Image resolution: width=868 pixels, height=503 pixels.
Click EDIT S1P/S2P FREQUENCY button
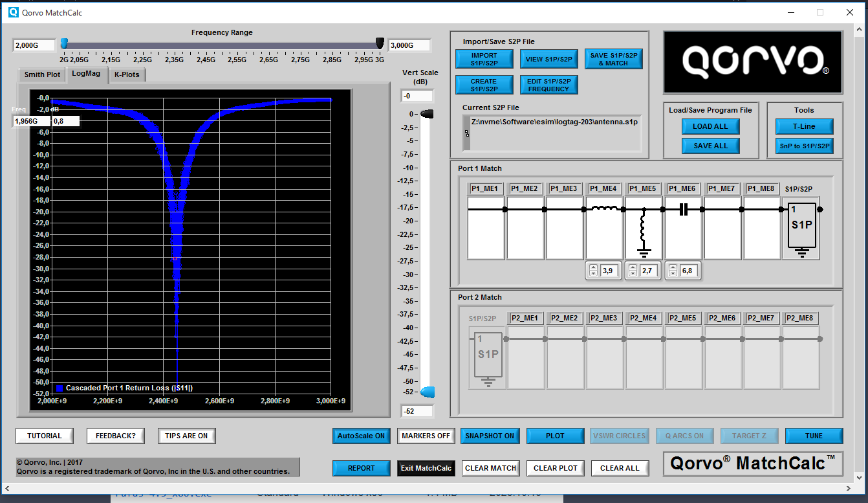549,85
